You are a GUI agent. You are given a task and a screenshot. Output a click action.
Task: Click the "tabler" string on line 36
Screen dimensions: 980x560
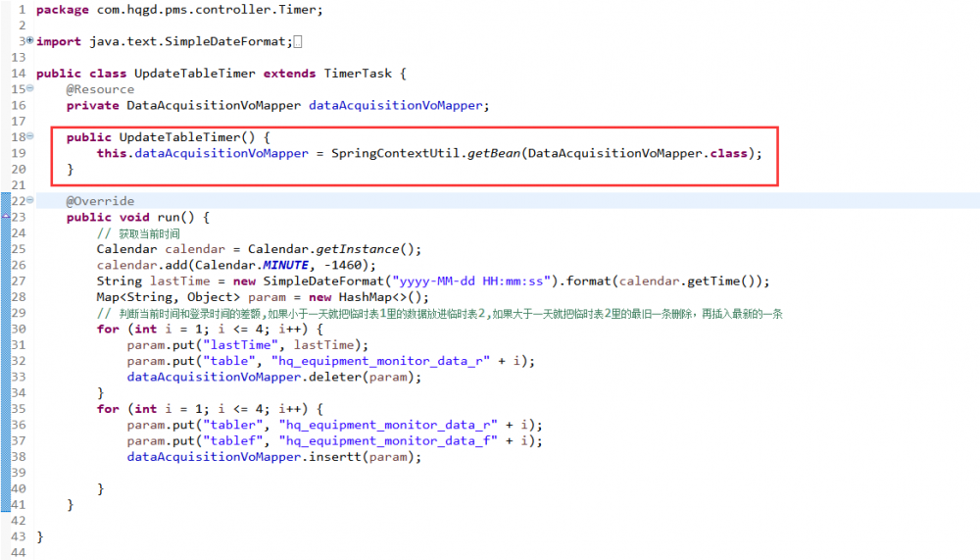232,425
